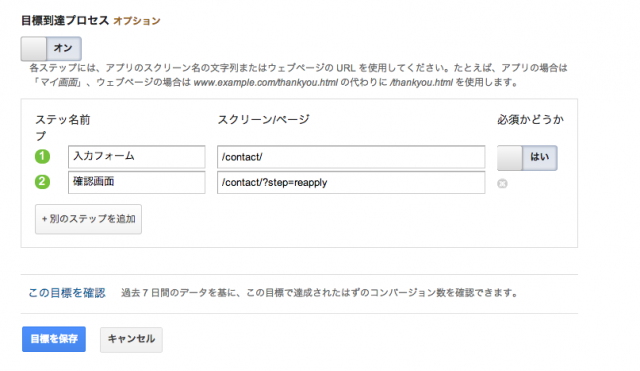Click the 必須かどうか column header

click(x=530, y=120)
